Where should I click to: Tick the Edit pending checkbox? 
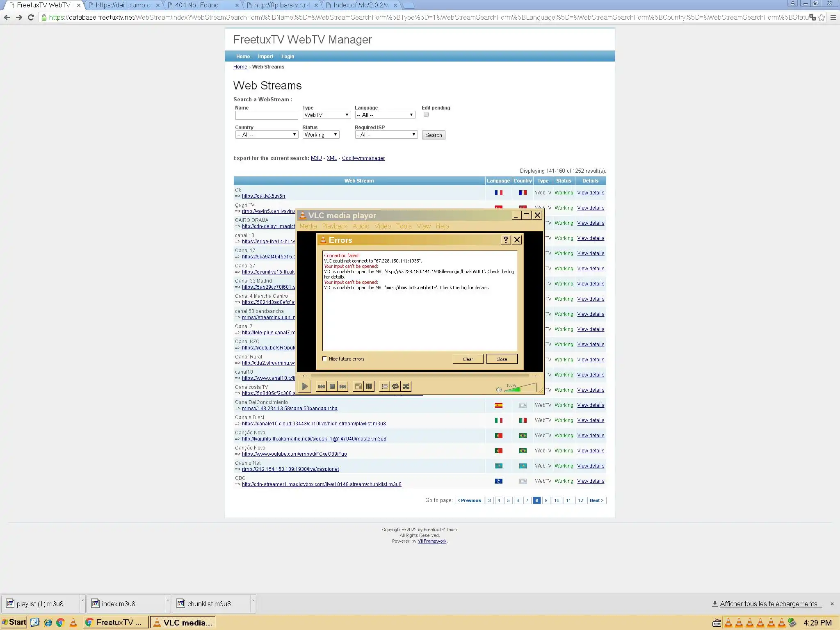coord(426,115)
